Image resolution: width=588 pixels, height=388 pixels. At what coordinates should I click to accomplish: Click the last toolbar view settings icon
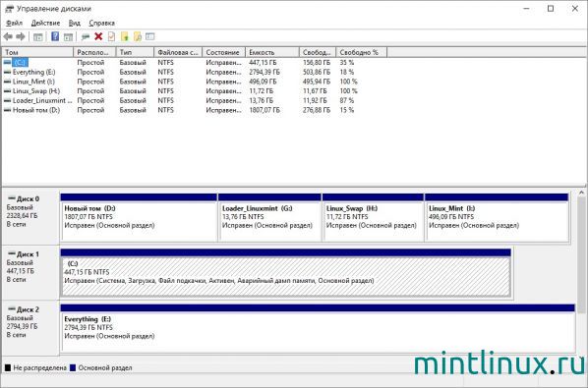click(x=150, y=36)
